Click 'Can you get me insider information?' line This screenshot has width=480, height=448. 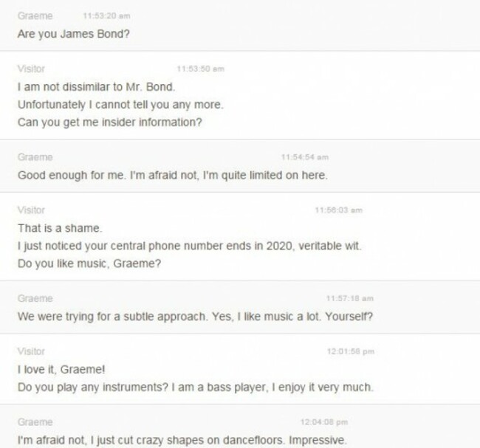pyautogui.click(x=110, y=123)
